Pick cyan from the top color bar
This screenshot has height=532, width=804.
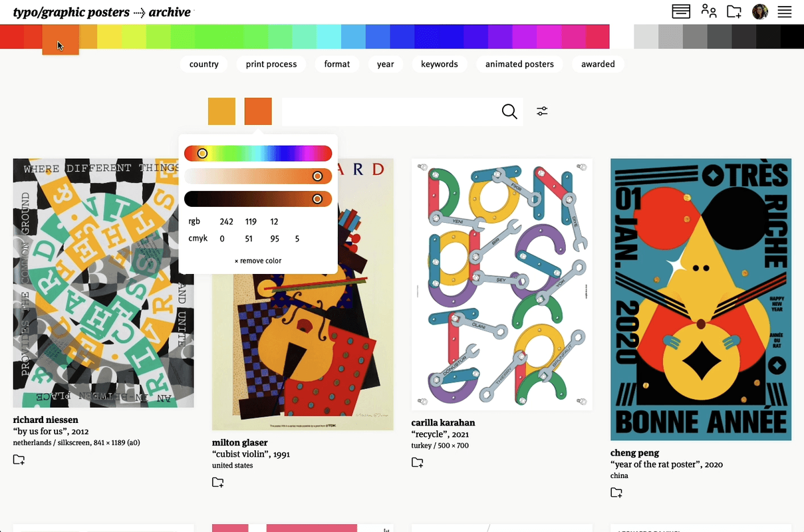click(x=329, y=37)
